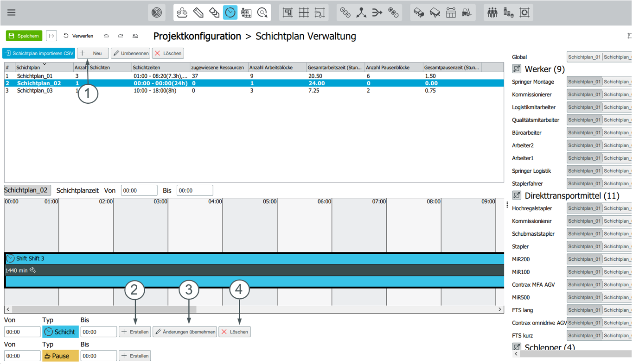Select the trailer cart icon
633x364 pixels.
click(435, 13)
